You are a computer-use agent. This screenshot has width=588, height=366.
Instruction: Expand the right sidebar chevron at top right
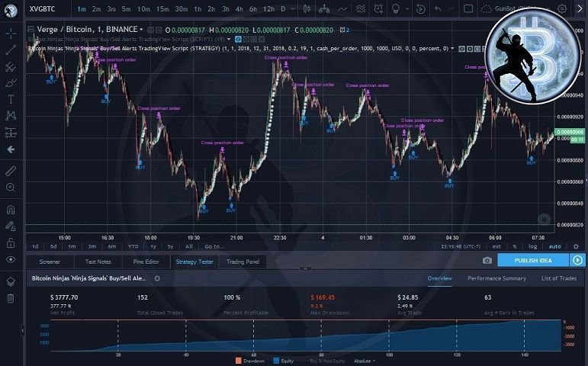coord(580,9)
